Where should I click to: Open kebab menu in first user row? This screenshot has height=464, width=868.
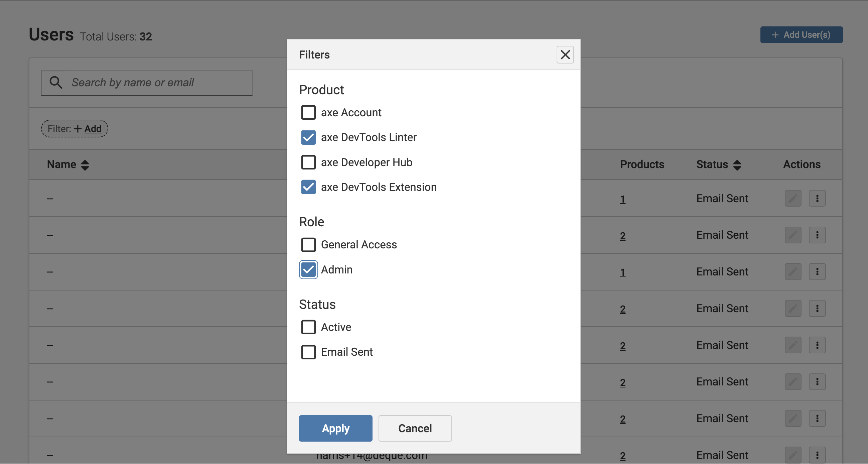pos(817,198)
